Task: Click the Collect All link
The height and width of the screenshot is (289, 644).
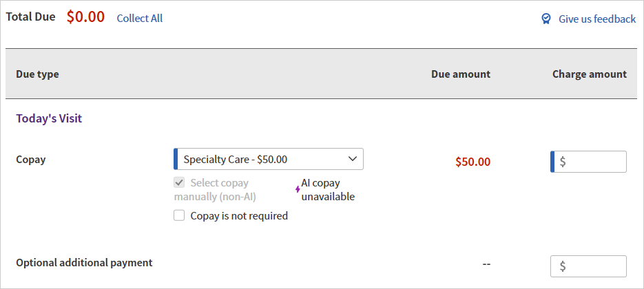Action: pos(140,19)
